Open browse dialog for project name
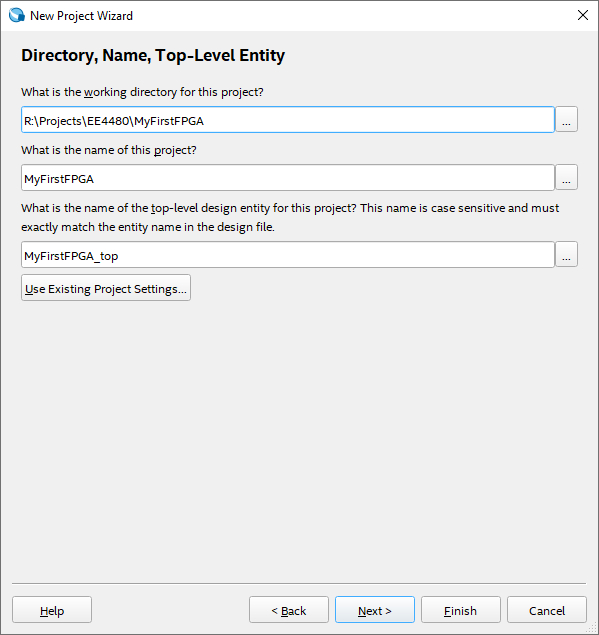Viewport: 599px width, 635px height. click(566, 177)
